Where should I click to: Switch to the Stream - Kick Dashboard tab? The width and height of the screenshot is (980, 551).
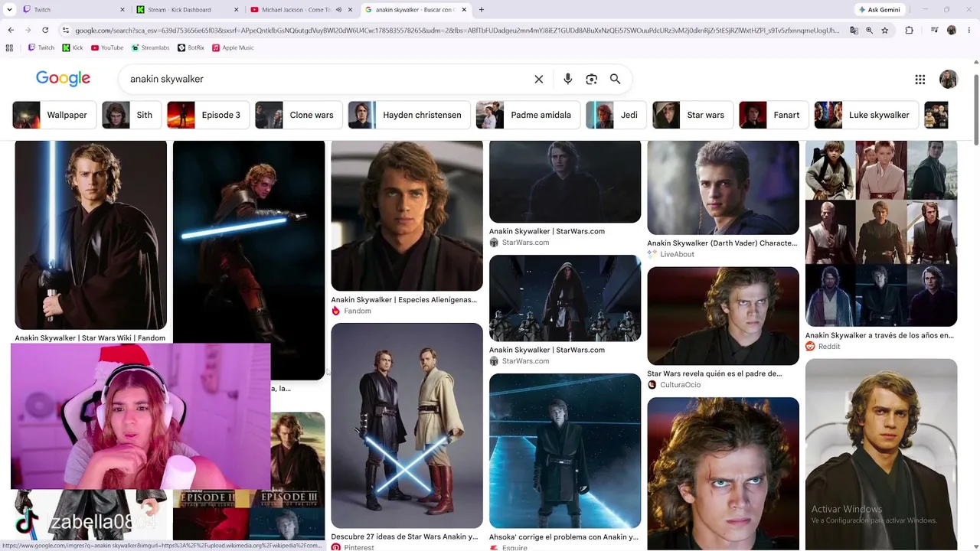[x=187, y=10]
